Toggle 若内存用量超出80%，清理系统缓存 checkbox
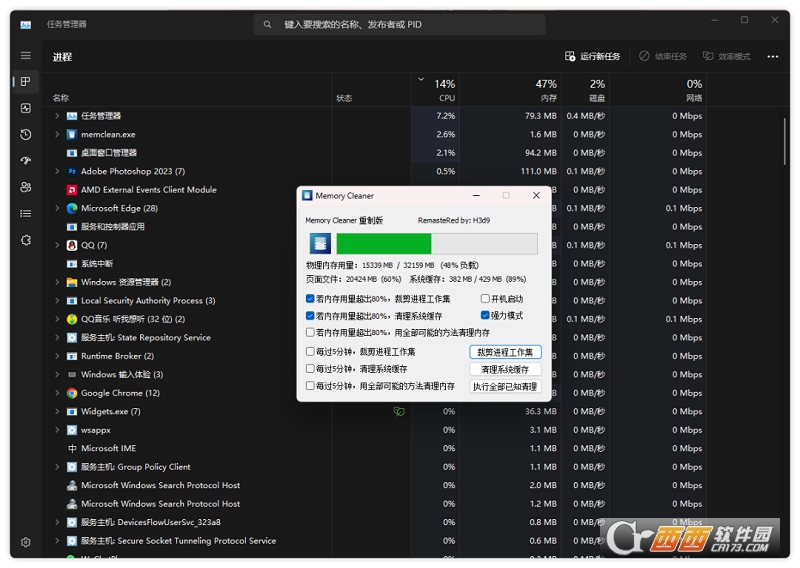 (310, 315)
